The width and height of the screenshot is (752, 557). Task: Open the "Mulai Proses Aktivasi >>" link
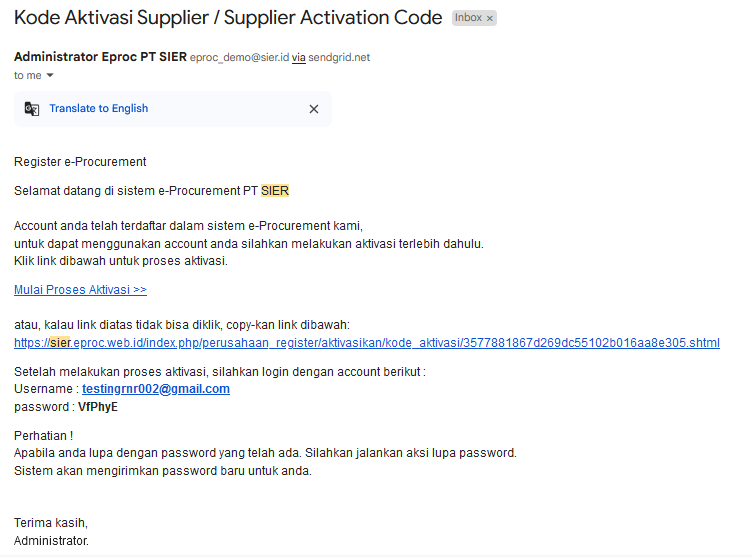(80, 290)
